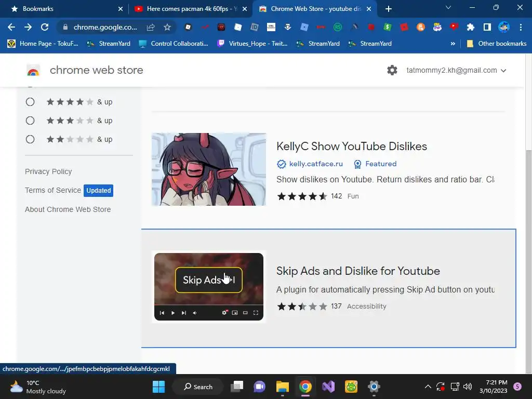The image size is (532, 399).
Task: Open the Terms of Service link
Action: 53,190
